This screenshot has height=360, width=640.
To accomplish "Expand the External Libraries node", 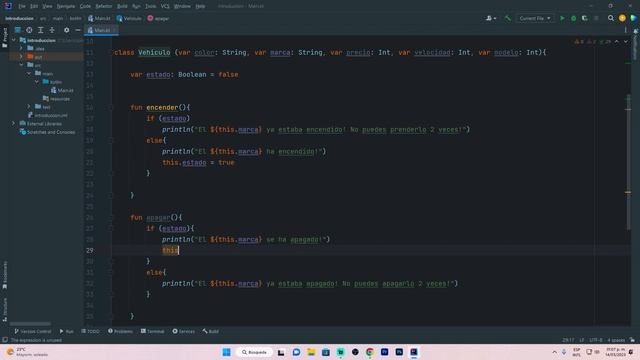I will tap(13, 123).
